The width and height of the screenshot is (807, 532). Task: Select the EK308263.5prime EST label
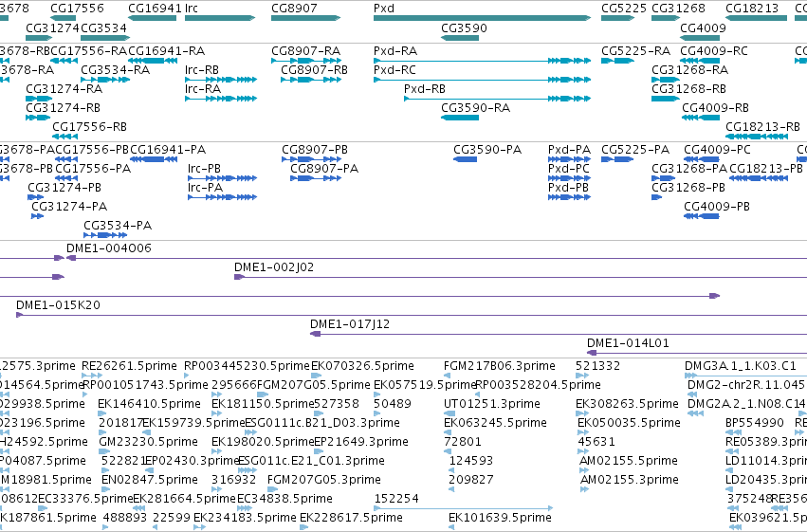click(628, 404)
